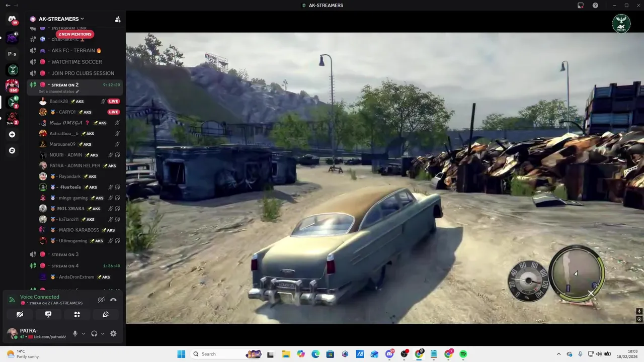The width and height of the screenshot is (644, 362).
Task: Click user PATRA - ADMIN HELPER
Action: (80, 165)
